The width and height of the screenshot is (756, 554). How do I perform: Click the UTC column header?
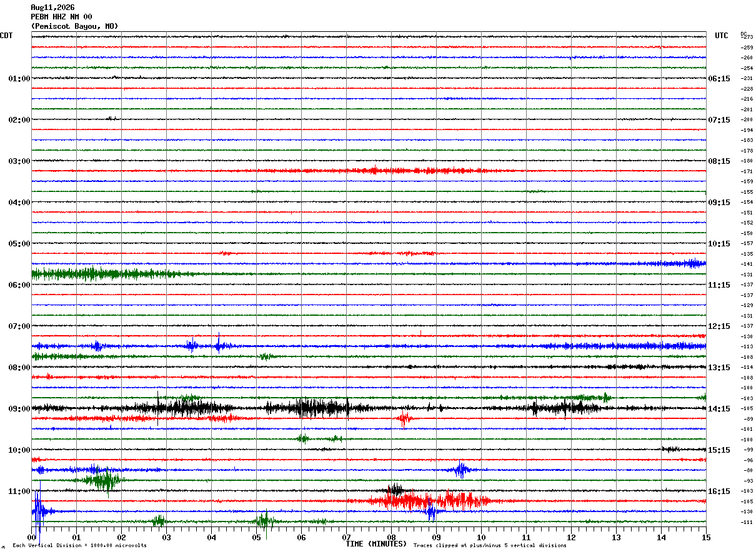722,36
